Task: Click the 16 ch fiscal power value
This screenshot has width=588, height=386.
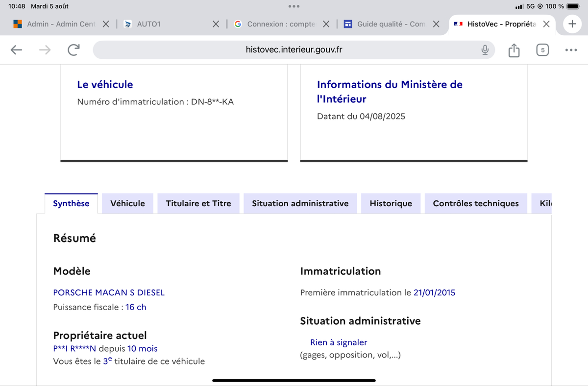Action: point(136,307)
